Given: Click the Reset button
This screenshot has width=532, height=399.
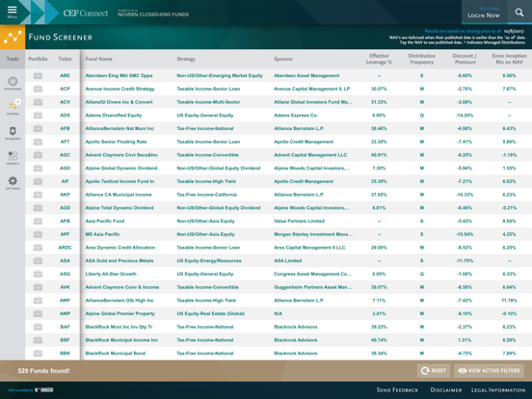Looking at the screenshot, I should 434,370.
